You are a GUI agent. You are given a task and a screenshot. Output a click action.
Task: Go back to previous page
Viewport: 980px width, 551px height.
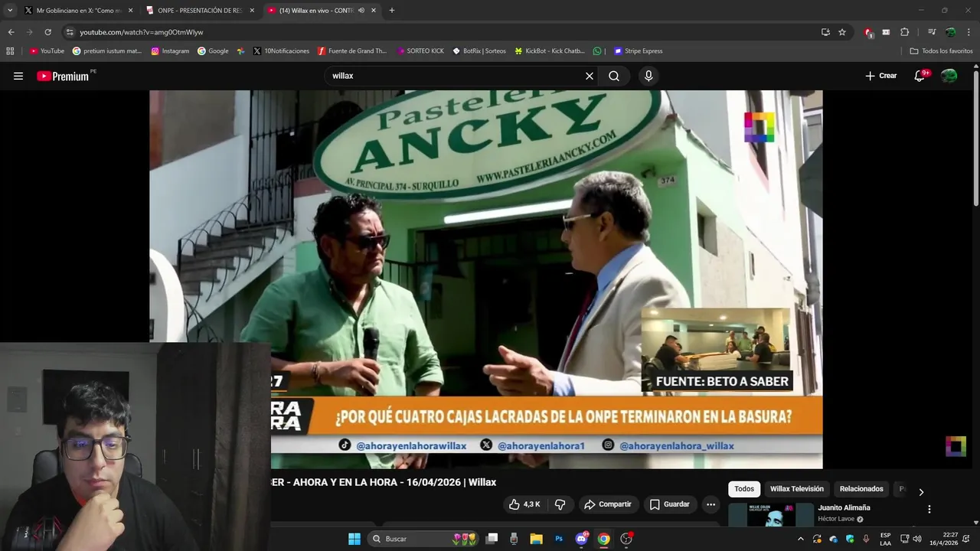pyautogui.click(x=11, y=32)
